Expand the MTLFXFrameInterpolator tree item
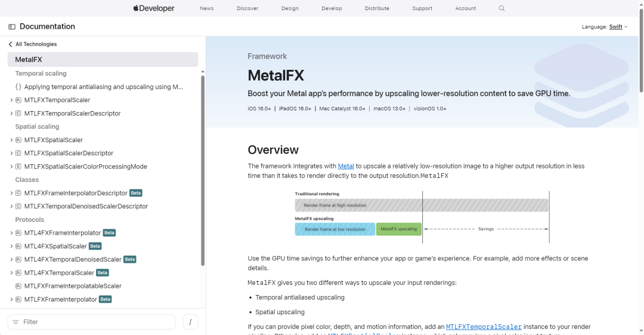 coord(11,300)
